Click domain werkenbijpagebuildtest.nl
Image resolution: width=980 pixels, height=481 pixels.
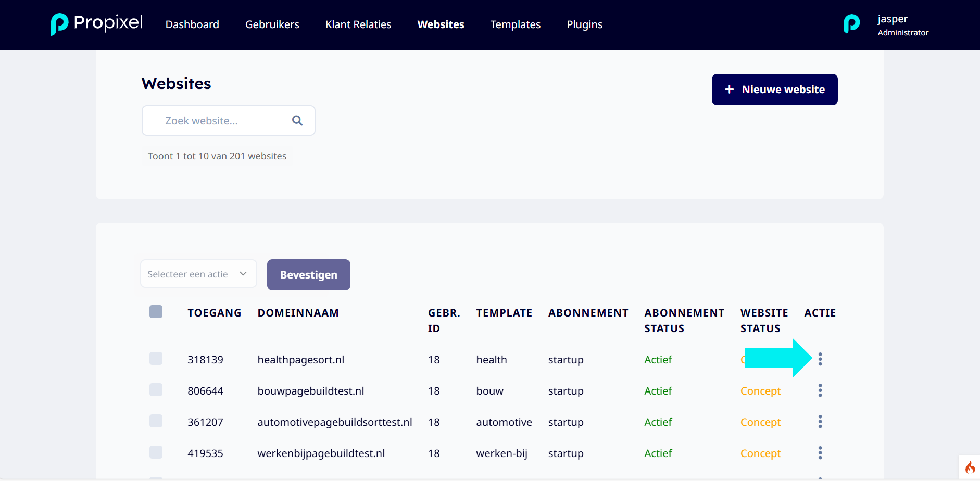pyautogui.click(x=321, y=453)
